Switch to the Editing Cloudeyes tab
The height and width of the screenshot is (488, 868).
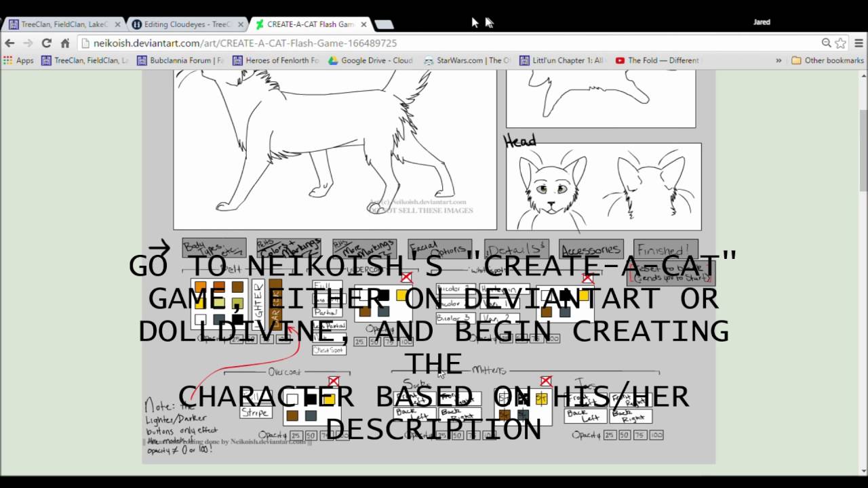pyautogui.click(x=188, y=24)
